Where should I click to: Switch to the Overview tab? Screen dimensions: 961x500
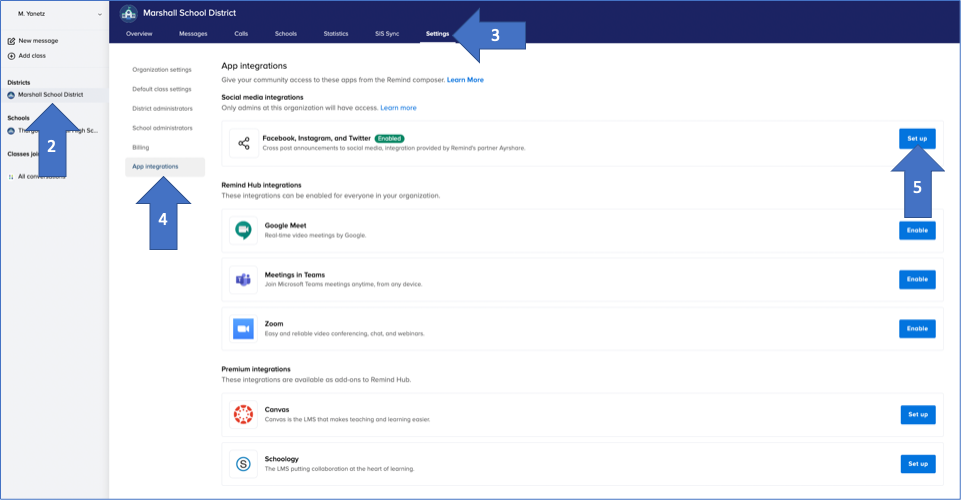[139, 34]
